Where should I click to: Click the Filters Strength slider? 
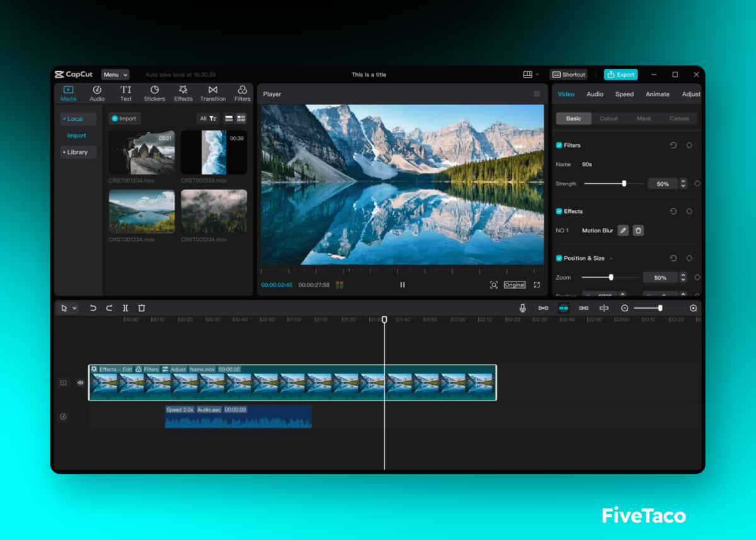click(613, 183)
